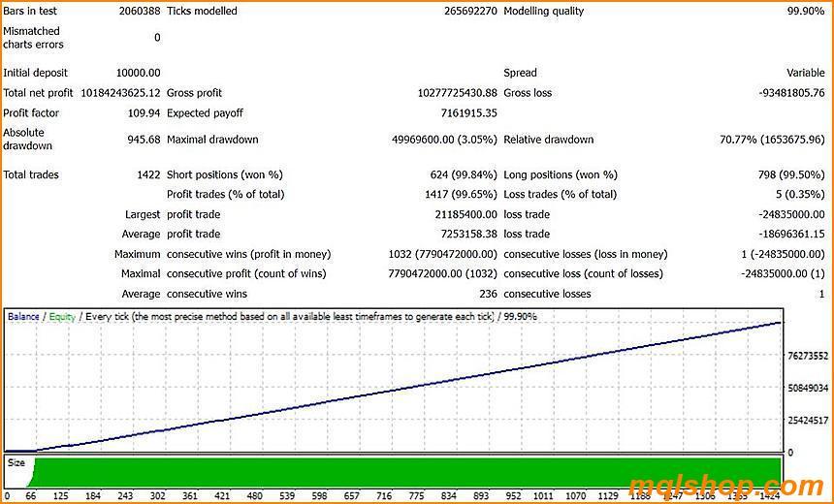The image size is (834, 504).
Task: Click the 1070 trade number on x-axis
Action: 575,496
